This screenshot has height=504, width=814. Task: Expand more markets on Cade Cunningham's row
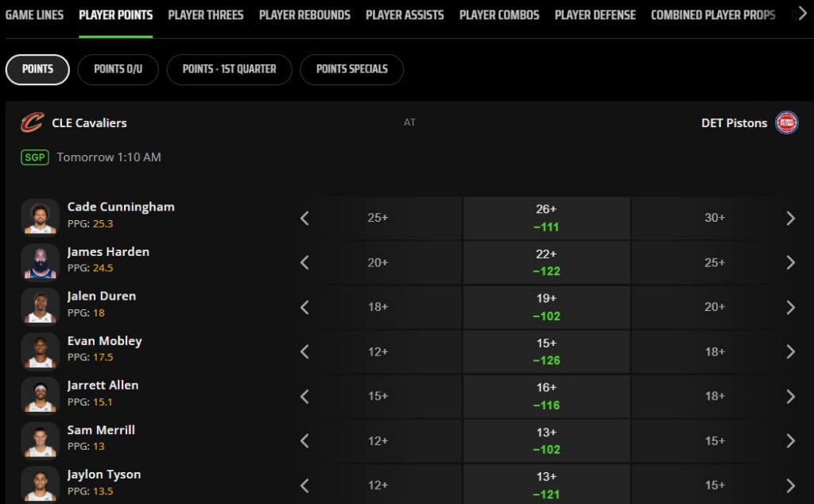click(x=789, y=216)
